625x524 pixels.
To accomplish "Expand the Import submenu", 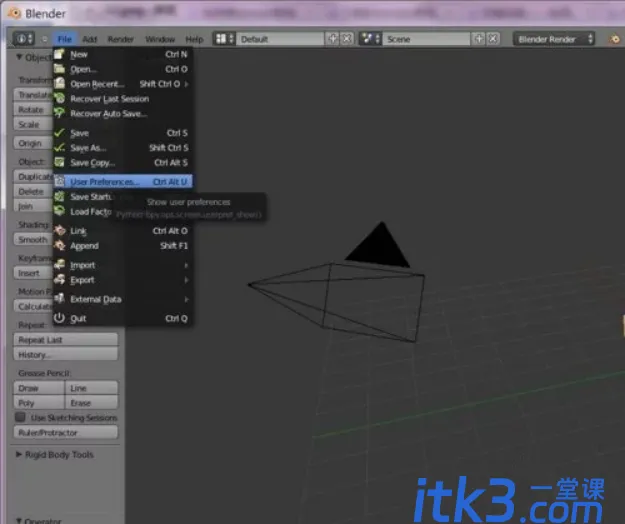I will (123, 265).
